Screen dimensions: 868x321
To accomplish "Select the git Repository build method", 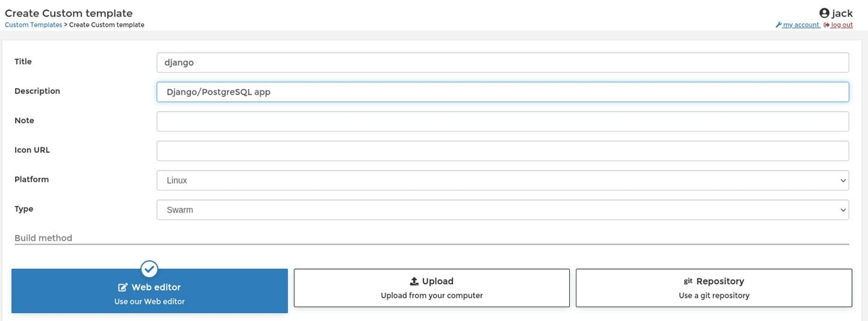I will [x=713, y=288].
